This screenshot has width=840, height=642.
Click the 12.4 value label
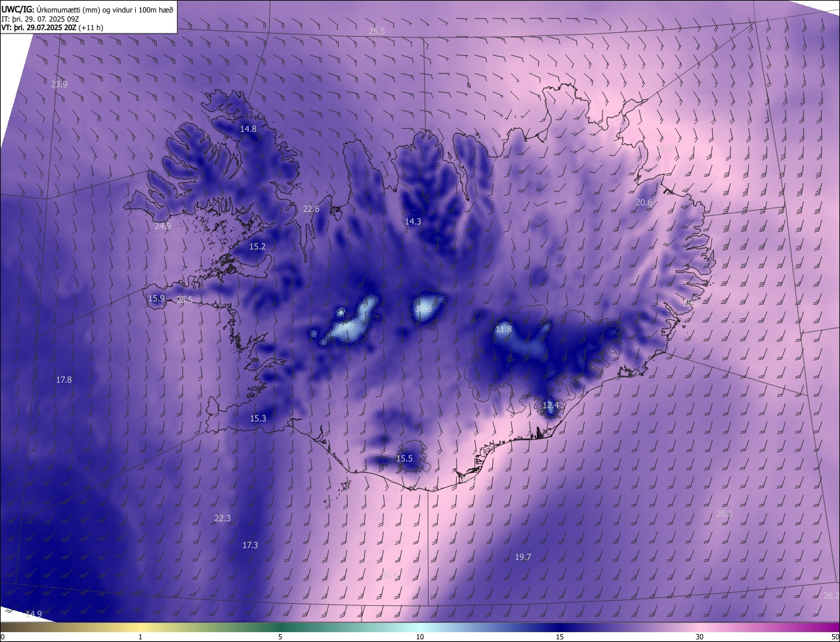[x=551, y=406]
